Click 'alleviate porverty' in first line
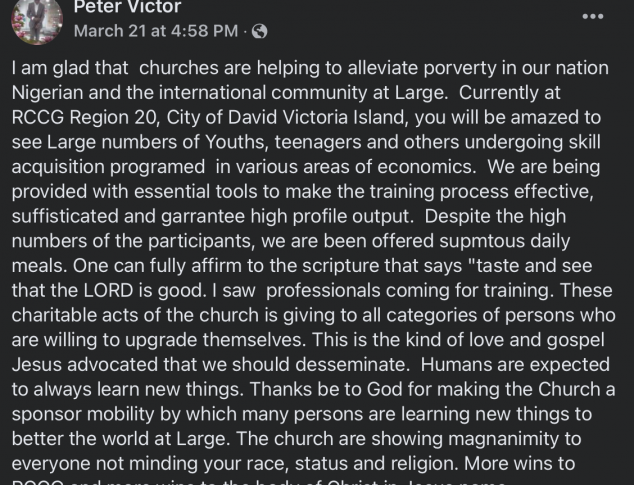This screenshot has height=485, width=634. pyautogui.click(x=422, y=68)
